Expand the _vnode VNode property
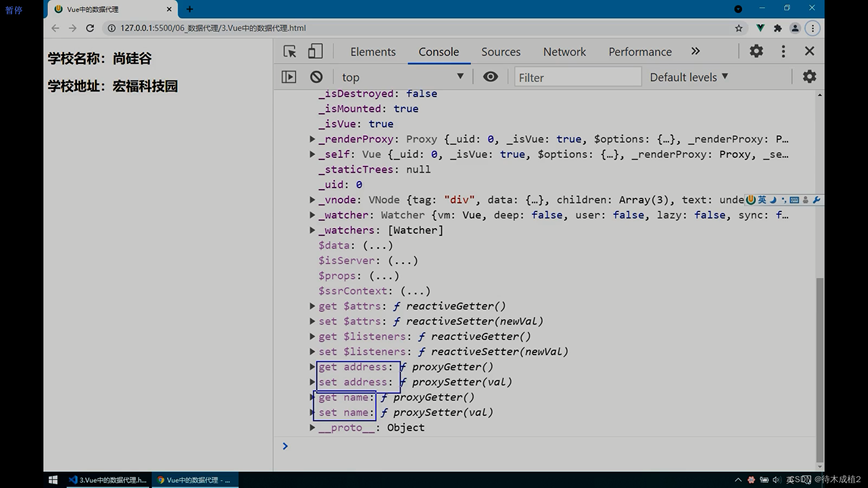 tap(312, 200)
